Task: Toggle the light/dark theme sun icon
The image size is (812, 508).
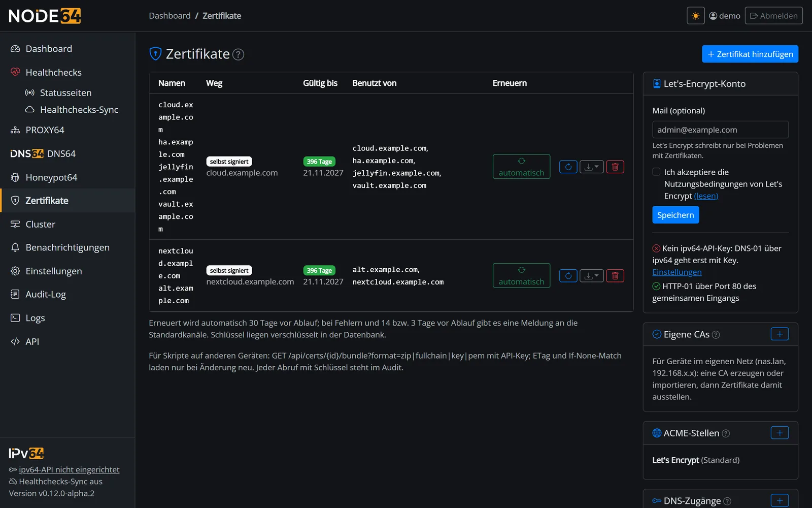Action: pos(695,16)
